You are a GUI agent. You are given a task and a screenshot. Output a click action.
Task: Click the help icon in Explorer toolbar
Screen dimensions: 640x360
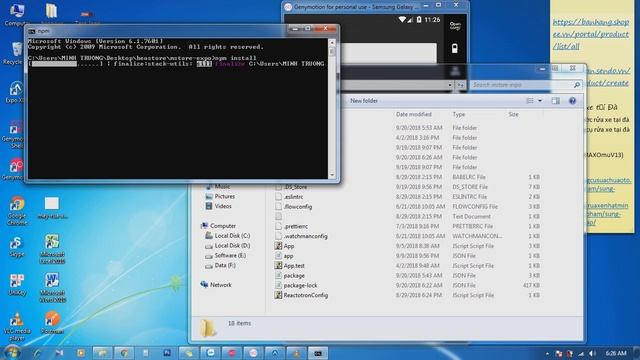pyautogui.click(x=572, y=101)
